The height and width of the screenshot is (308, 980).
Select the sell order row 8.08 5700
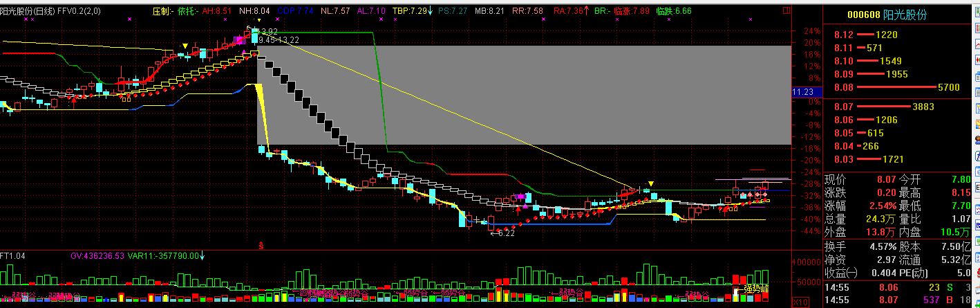[x=898, y=87]
